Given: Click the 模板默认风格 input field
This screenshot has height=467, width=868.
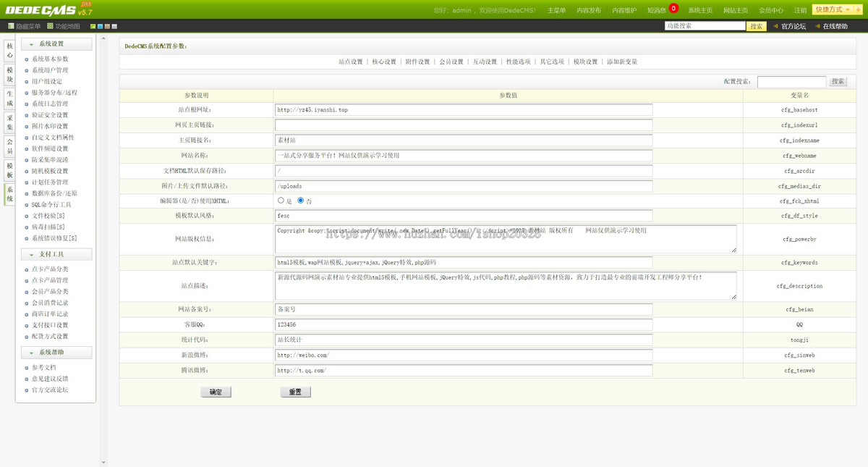Looking at the screenshot, I should coord(464,216).
